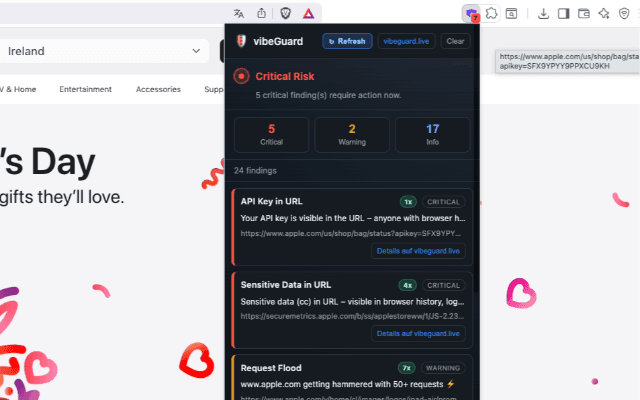
Task: Refresh the vibeGuard scan results
Action: (347, 41)
